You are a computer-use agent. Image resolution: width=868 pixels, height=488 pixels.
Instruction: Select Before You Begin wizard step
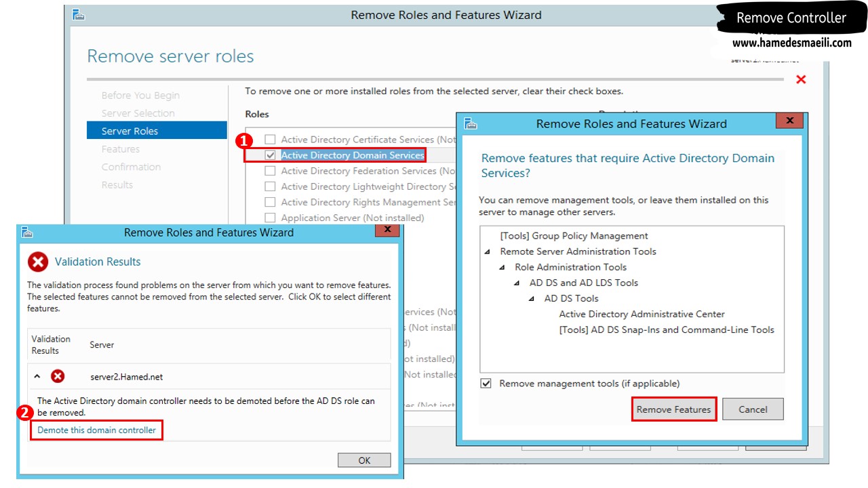tap(140, 96)
